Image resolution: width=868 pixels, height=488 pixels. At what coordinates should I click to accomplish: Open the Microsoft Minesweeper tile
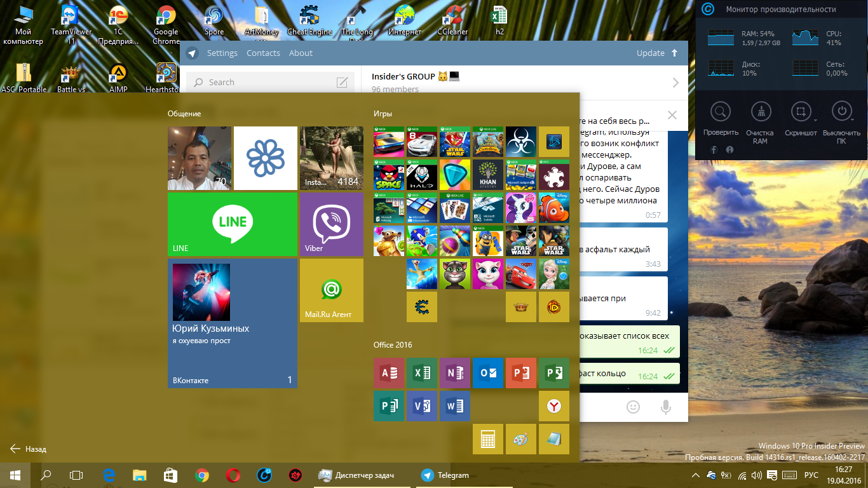point(422,208)
